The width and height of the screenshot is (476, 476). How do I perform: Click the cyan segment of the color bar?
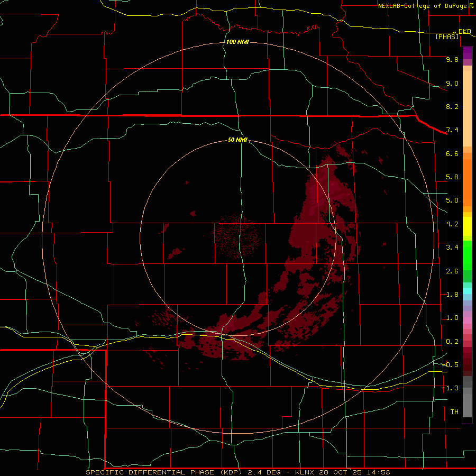click(x=467, y=291)
